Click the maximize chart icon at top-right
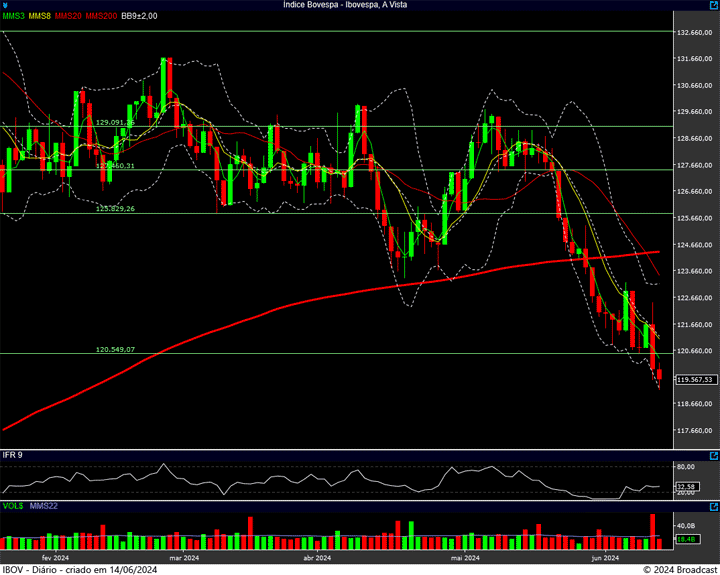The image size is (720, 575). click(x=712, y=5)
